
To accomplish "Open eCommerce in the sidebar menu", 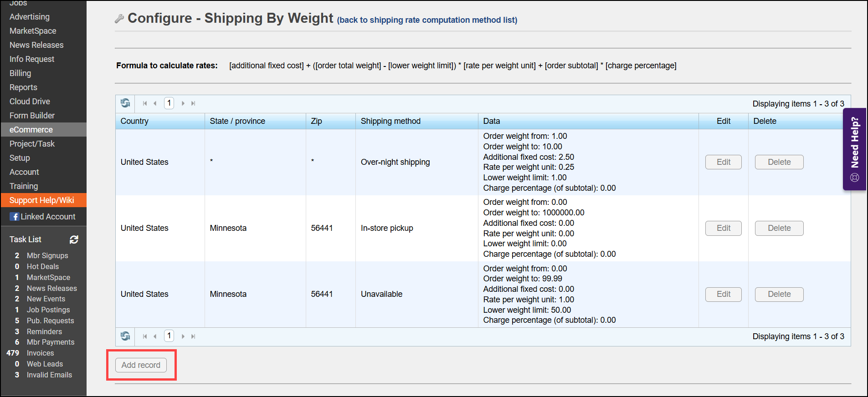I will [x=31, y=130].
